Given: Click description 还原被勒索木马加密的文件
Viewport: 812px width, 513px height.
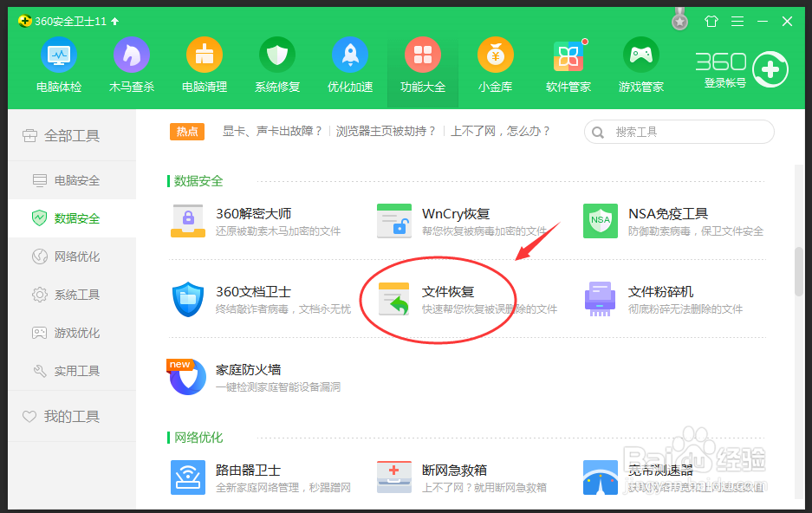Looking at the screenshot, I should tap(278, 231).
